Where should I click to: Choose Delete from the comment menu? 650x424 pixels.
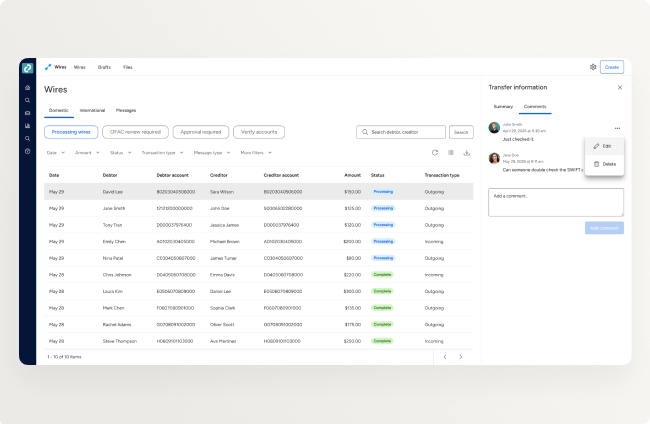(604, 164)
